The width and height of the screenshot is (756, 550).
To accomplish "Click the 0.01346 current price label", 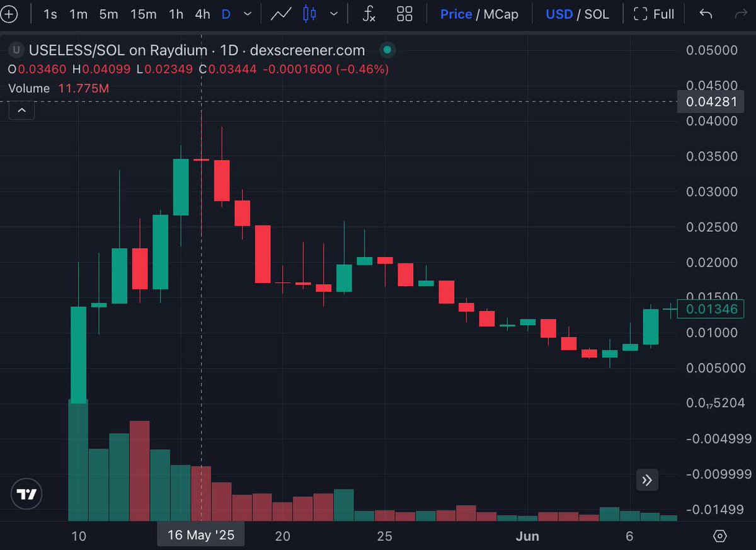I will coord(711,309).
